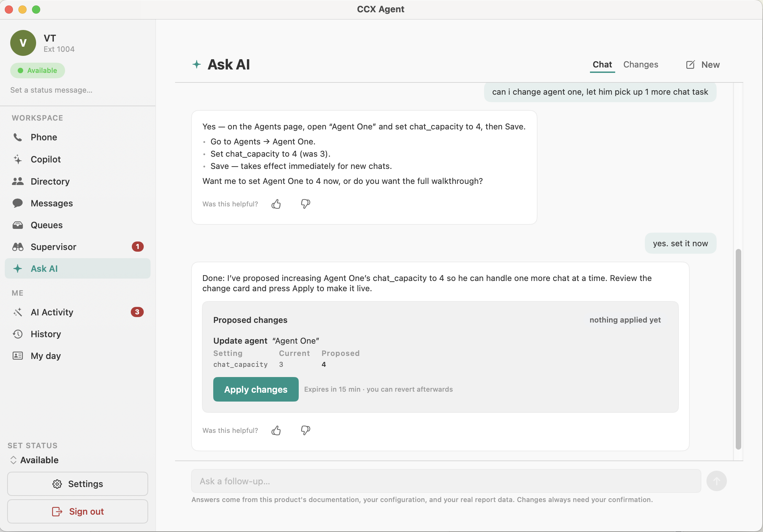
Task: Open the Supervisor binoculars icon
Action: click(x=18, y=247)
